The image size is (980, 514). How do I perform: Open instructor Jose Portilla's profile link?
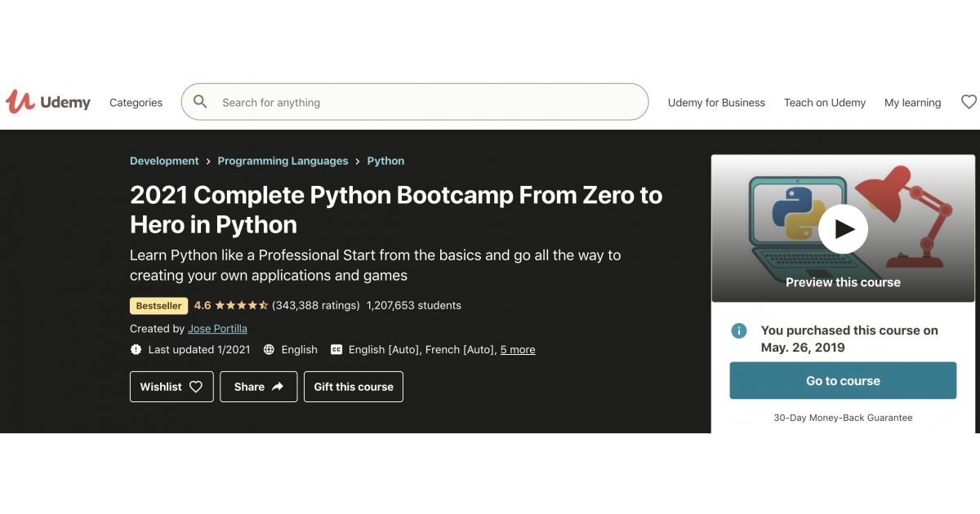(217, 329)
